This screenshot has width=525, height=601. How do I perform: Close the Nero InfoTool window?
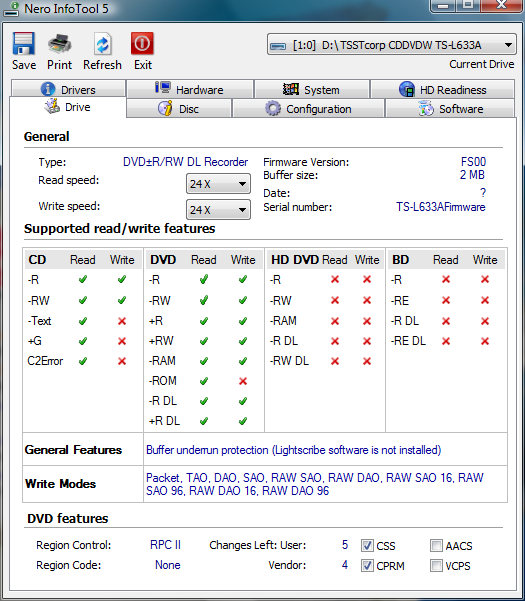click(x=502, y=5)
